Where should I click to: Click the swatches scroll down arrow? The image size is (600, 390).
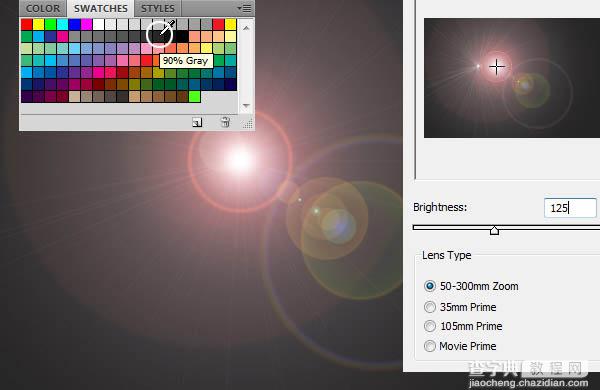(246, 105)
